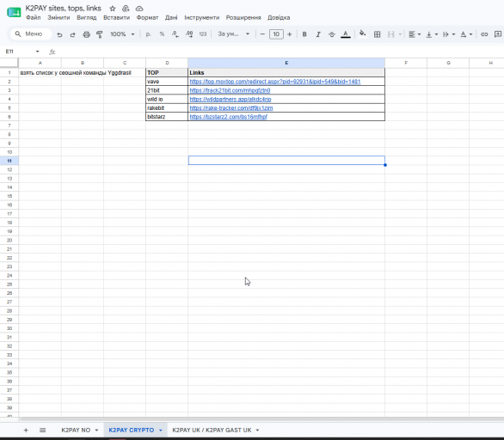The image size is (504, 440).
Task: Show all sheets list icon
Action: (x=42, y=430)
